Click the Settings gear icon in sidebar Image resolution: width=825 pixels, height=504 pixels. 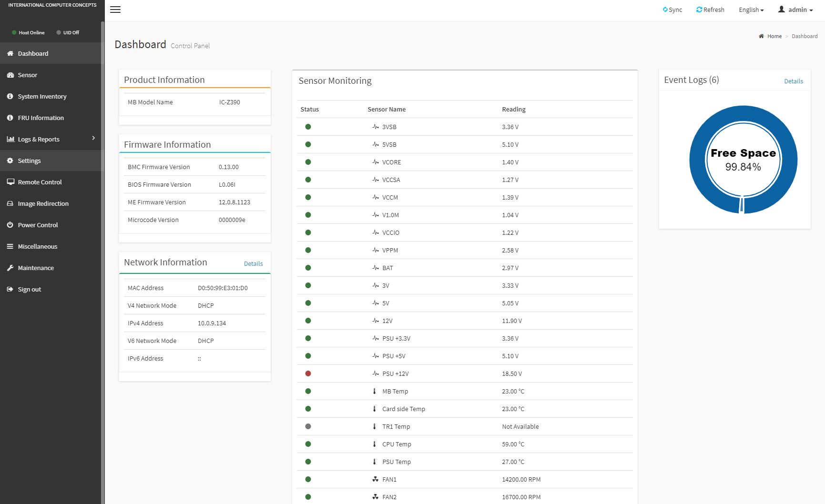point(10,161)
